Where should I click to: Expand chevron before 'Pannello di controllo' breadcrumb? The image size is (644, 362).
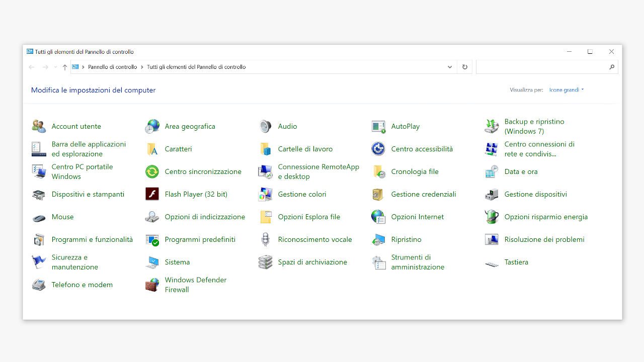click(83, 67)
